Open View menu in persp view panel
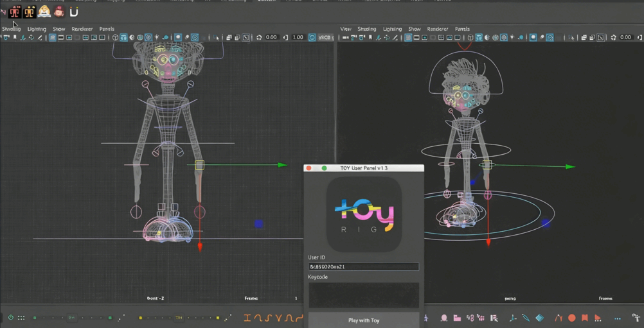Screen dimensions: 644x328 (346, 29)
